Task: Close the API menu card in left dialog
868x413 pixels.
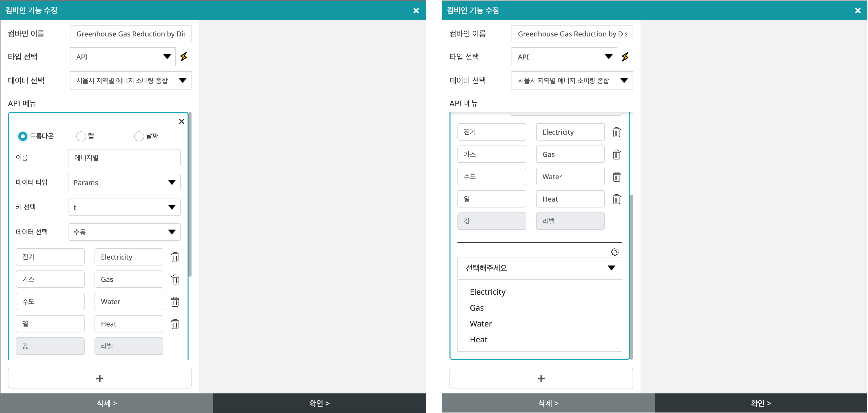Action: pos(181,121)
